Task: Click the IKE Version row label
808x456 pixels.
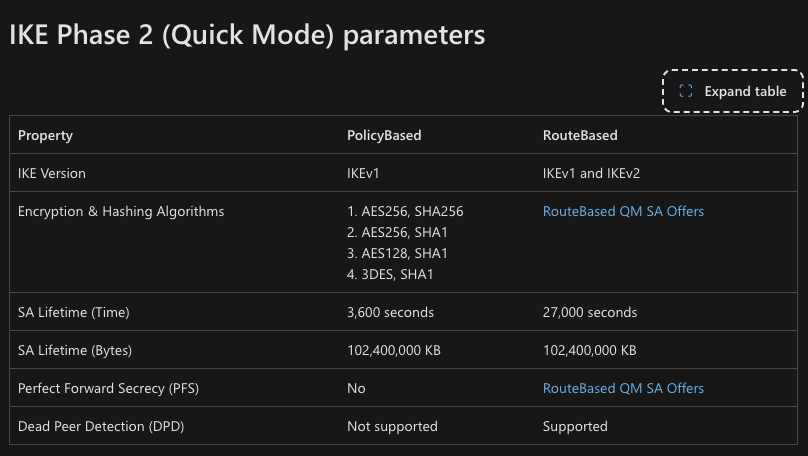Action: point(52,173)
